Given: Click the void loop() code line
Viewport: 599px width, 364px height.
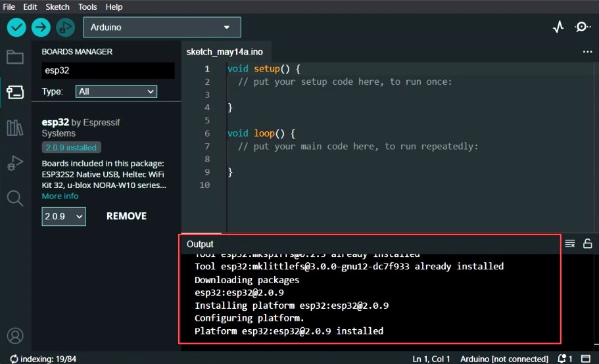Looking at the screenshot, I should (261, 133).
